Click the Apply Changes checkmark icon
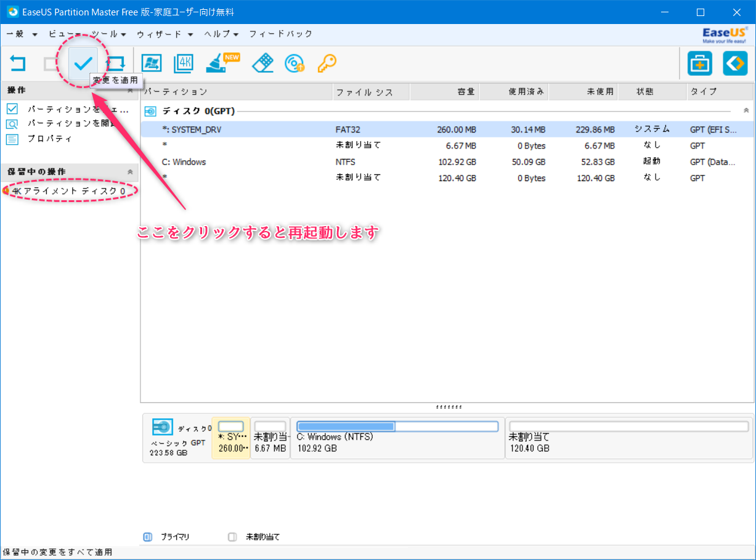Image resolution: width=756 pixels, height=560 pixels. [x=83, y=63]
